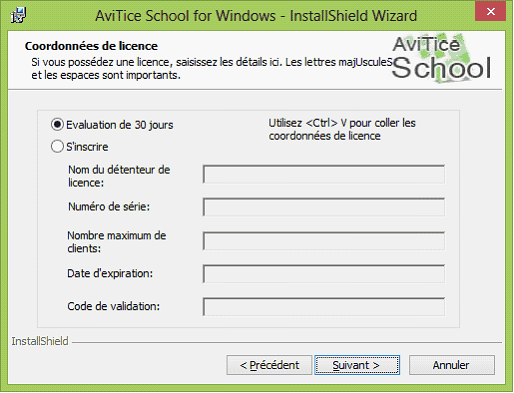Image resolution: width=514 pixels, height=393 pixels.
Task: Go back with the Précédent button
Action: 269,365
